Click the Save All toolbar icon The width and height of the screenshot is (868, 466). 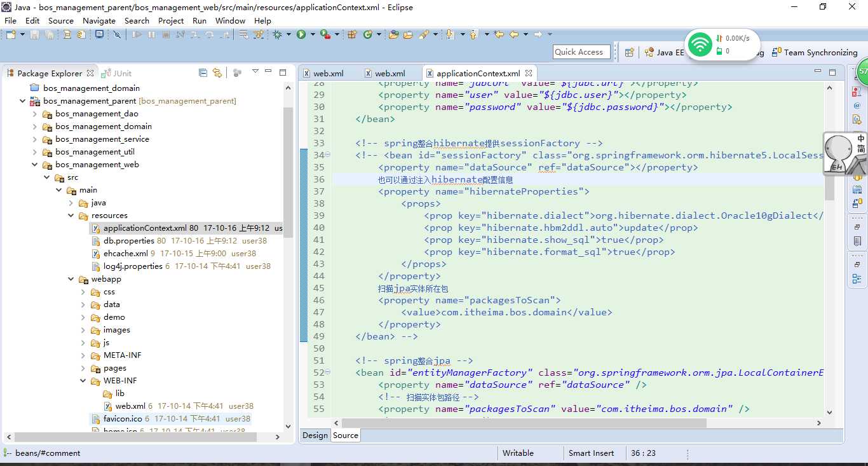[x=49, y=34]
